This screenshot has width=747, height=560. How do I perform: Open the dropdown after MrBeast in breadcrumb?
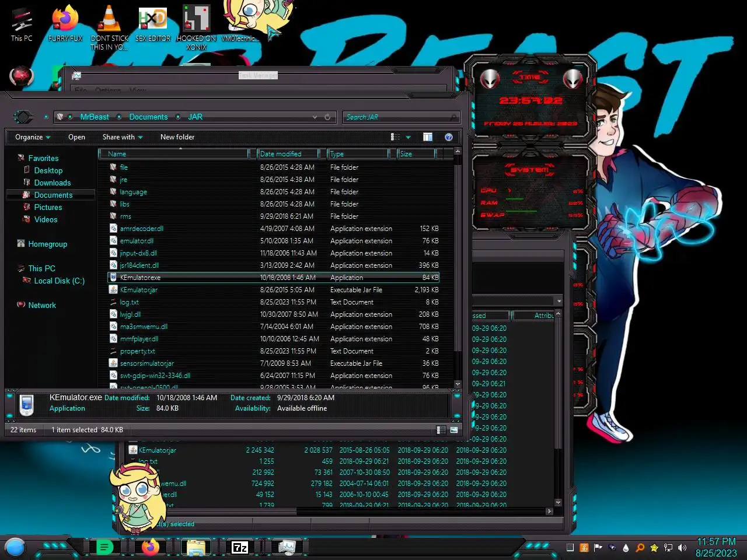click(x=119, y=117)
